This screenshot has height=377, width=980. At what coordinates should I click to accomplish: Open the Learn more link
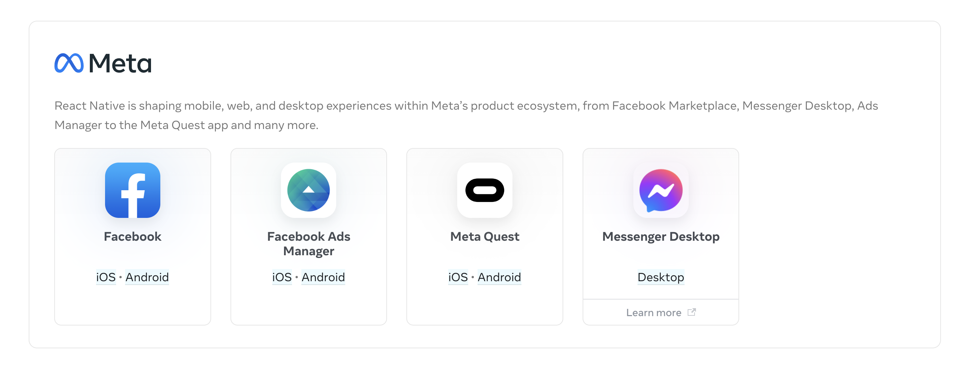click(x=653, y=313)
